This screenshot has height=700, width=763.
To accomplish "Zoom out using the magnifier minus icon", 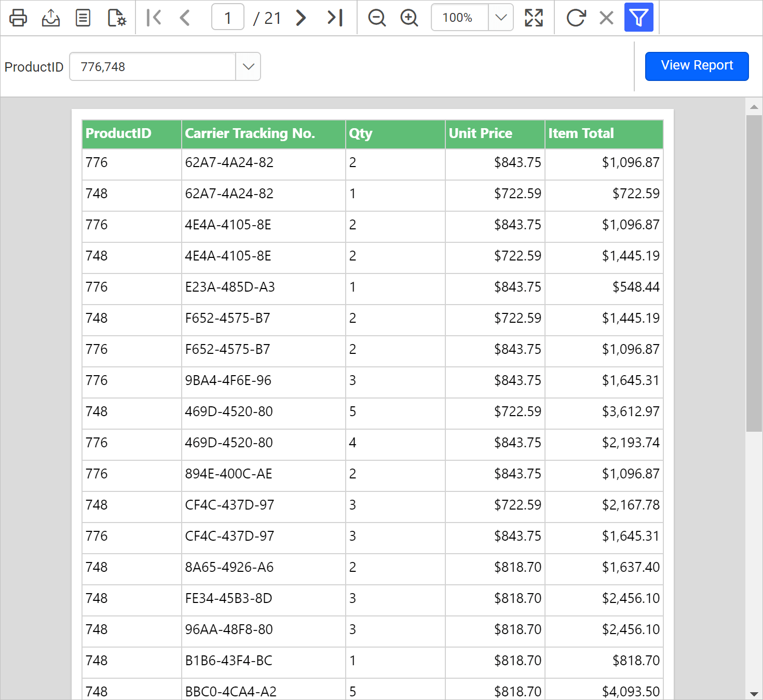I will coord(377,17).
